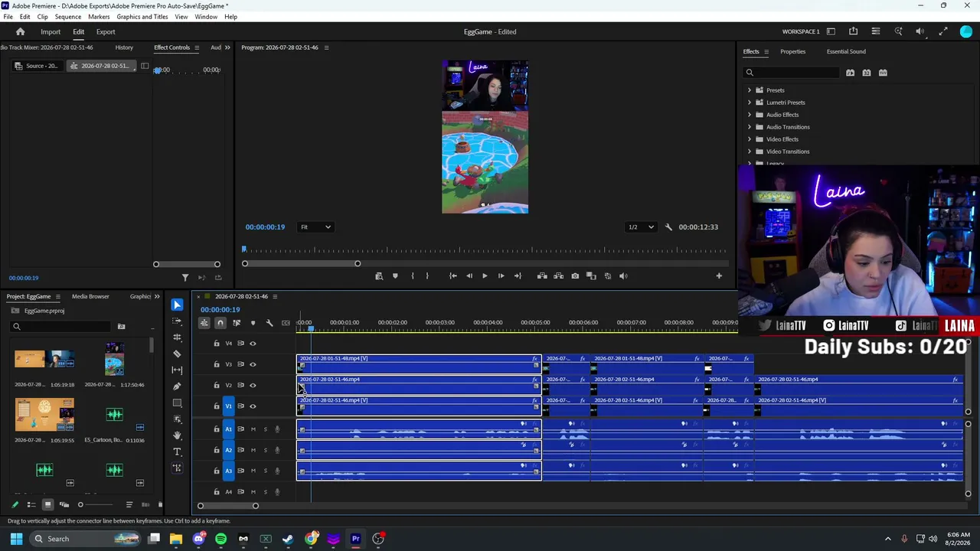Open Quick Export share icon

point(853,31)
